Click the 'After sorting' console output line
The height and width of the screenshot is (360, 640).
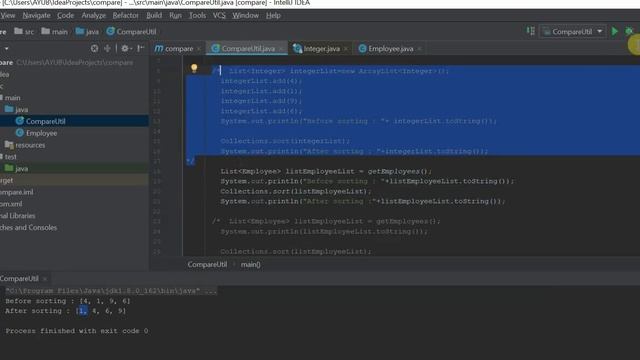[65, 311]
